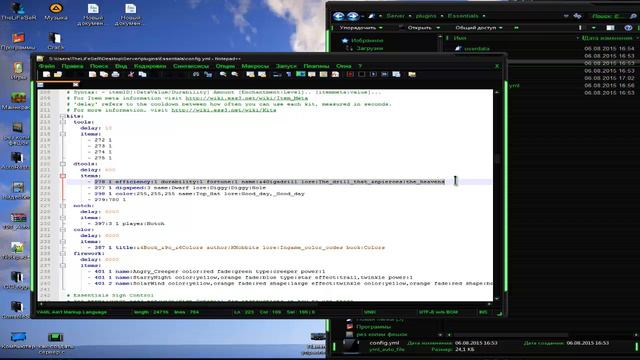Open the Макросы menu in Notepad++

255,66
